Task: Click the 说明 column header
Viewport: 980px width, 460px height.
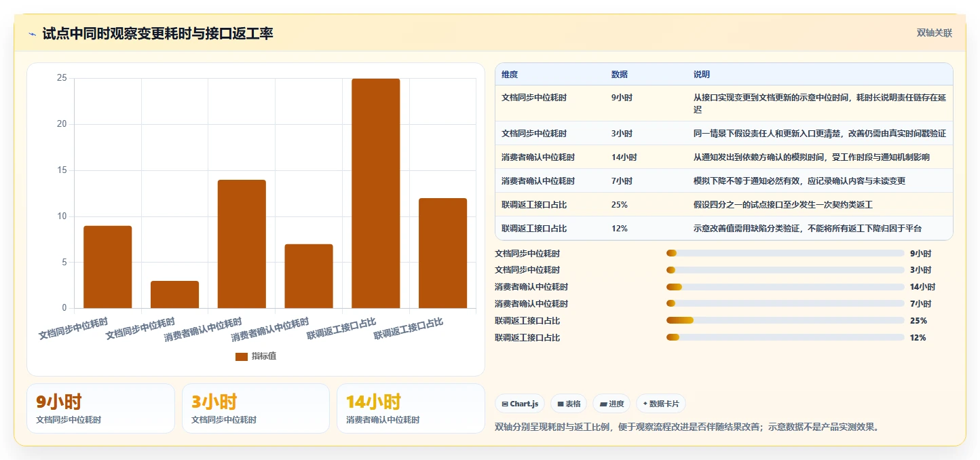Action: coord(702,75)
